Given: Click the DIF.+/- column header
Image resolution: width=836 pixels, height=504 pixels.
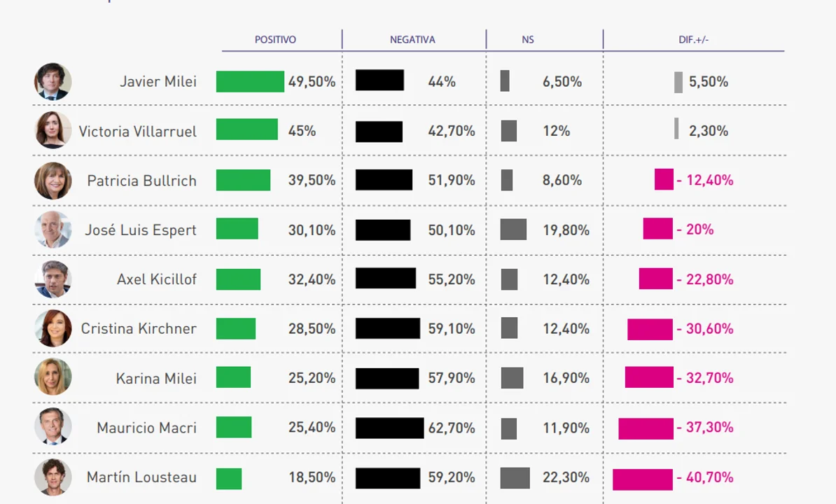Looking at the screenshot, I should coord(694,40).
